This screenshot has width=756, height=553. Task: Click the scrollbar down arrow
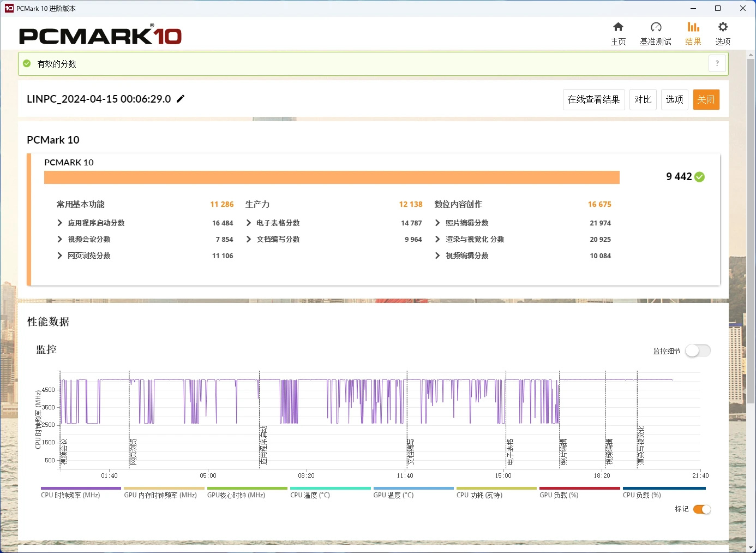coord(751,547)
